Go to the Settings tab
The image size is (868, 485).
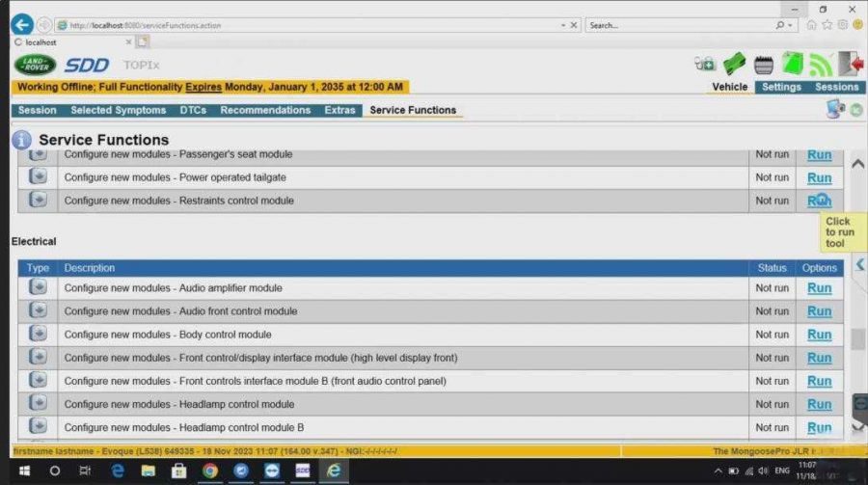(781, 87)
